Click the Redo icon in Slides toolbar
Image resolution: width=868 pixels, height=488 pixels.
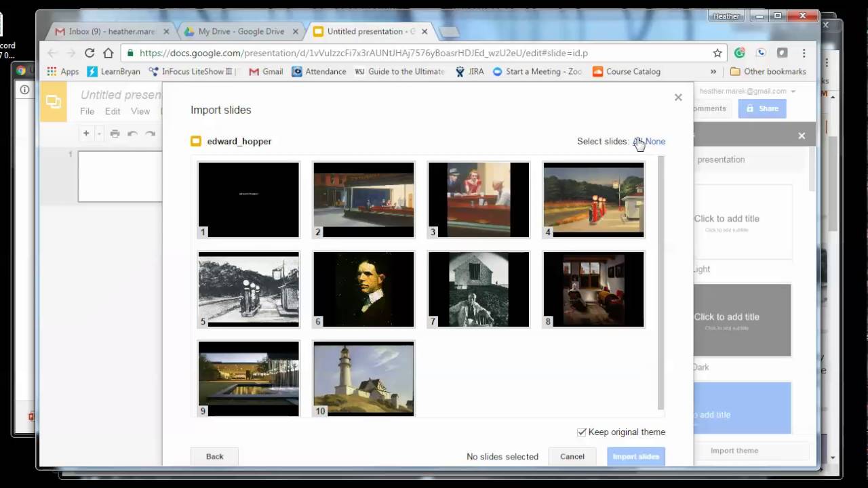tap(151, 134)
